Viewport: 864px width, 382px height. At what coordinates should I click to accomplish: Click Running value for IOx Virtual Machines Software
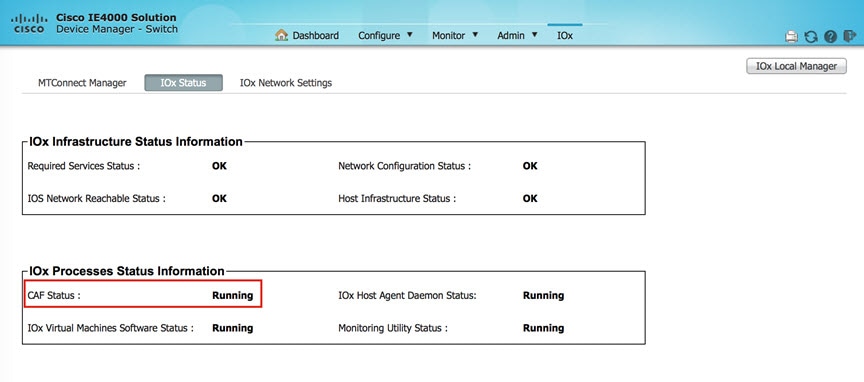pyautogui.click(x=233, y=328)
